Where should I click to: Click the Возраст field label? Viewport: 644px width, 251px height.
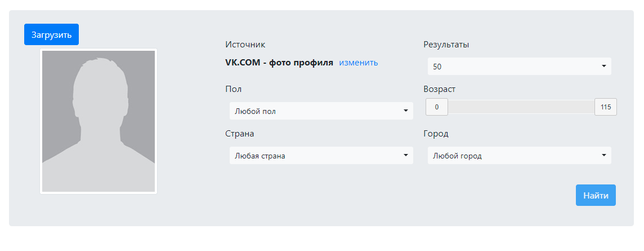coord(439,89)
